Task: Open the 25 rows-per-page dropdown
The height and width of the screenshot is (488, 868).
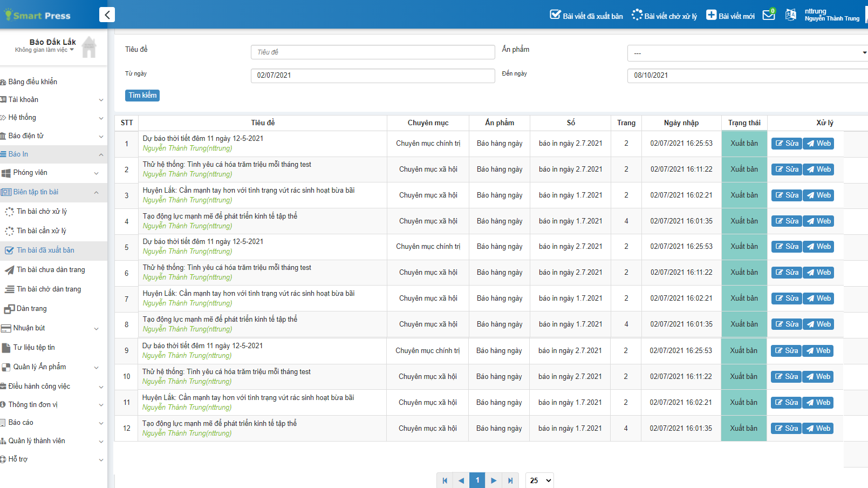Action: 539,480
